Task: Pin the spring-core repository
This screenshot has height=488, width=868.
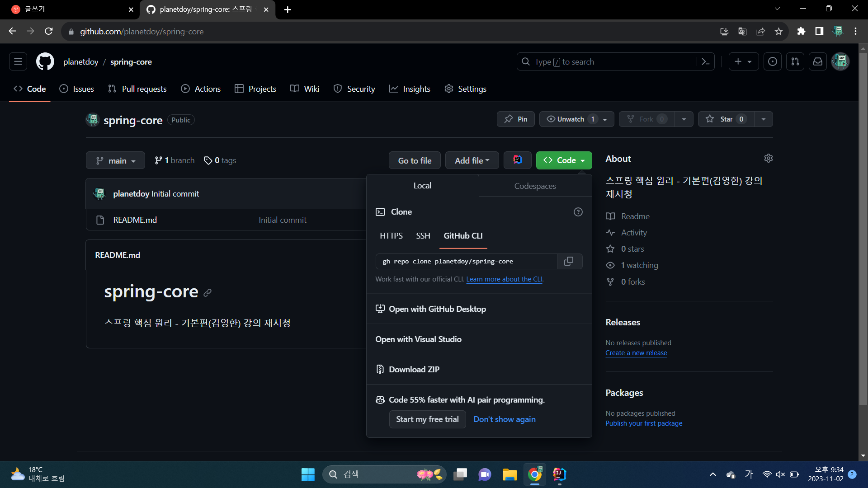Action: [x=516, y=119]
